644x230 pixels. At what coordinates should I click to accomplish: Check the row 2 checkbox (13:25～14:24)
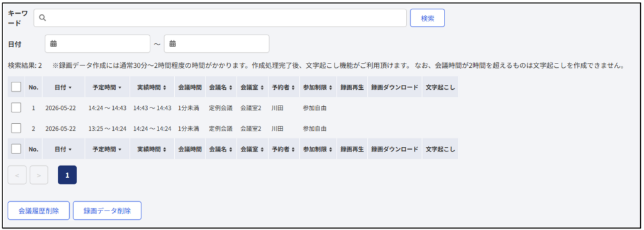coord(16,128)
